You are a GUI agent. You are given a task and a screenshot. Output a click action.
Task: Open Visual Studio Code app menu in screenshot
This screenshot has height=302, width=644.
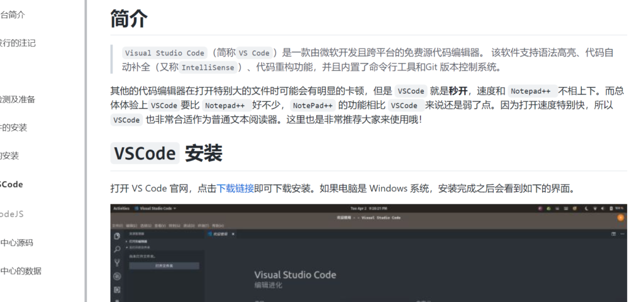[155, 208]
